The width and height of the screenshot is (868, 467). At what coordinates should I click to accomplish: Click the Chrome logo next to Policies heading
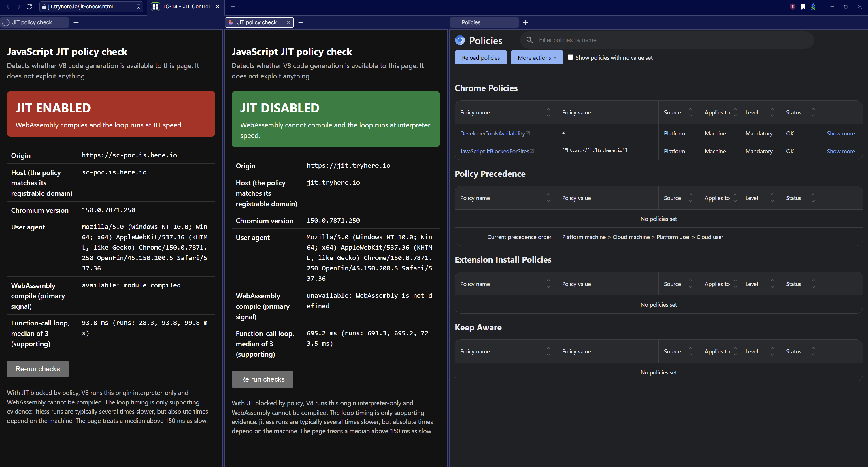(x=460, y=40)
